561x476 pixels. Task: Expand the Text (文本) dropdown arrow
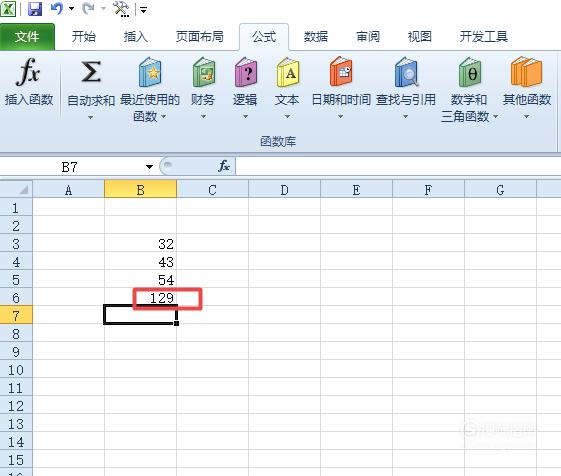[287, 116]
